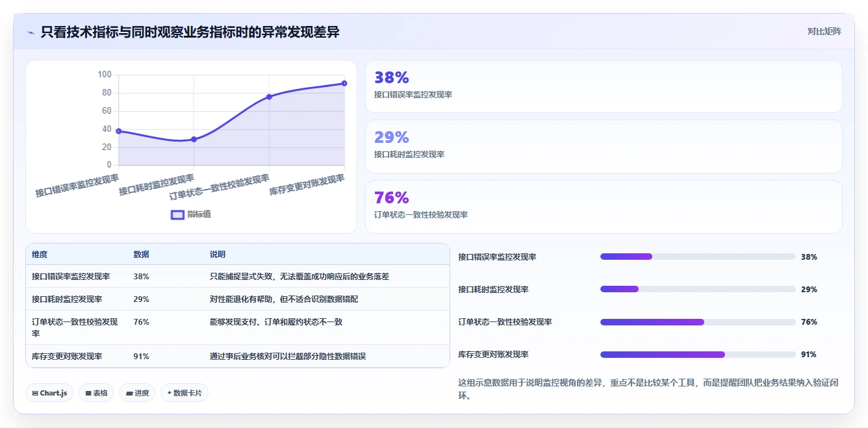This screenshot has height=428, width=868.
Task: Click the 进度 tag chip
Action: (x=137, y=393)
